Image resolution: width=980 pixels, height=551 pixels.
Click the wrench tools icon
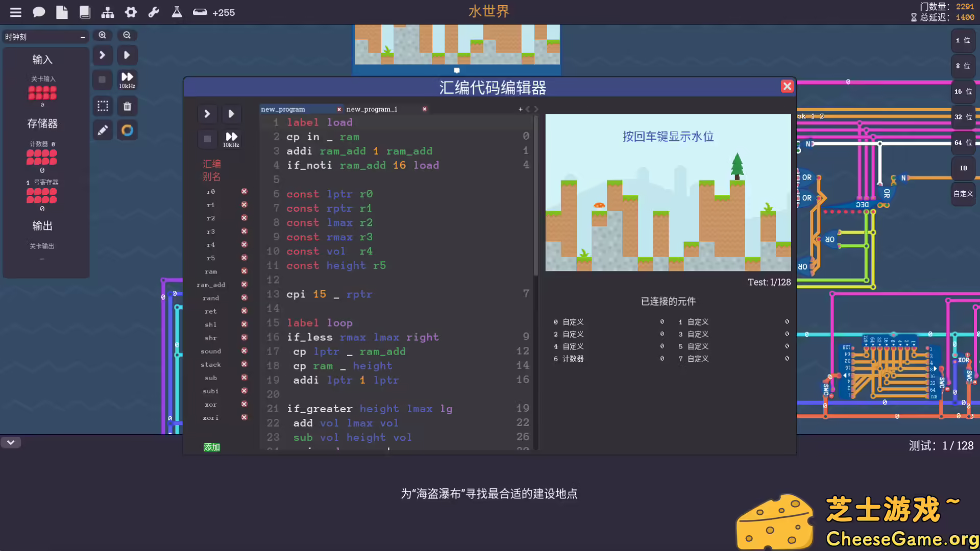[x=154, y=12]
